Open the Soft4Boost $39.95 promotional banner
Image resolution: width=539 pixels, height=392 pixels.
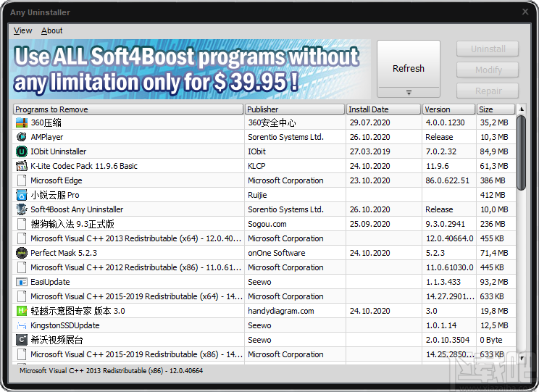coord(190,69)
